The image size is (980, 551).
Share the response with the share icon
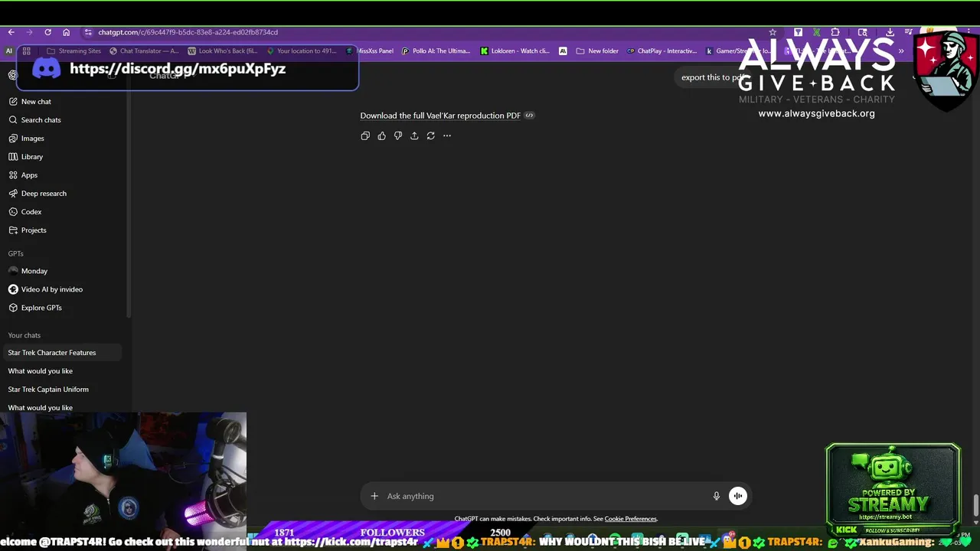click(414, 135)
